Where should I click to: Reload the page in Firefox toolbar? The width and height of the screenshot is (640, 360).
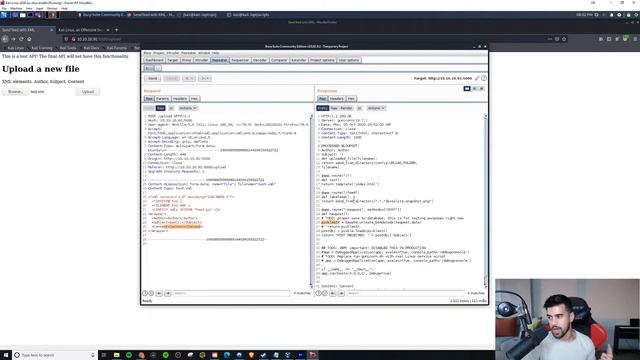coord(21,39)
